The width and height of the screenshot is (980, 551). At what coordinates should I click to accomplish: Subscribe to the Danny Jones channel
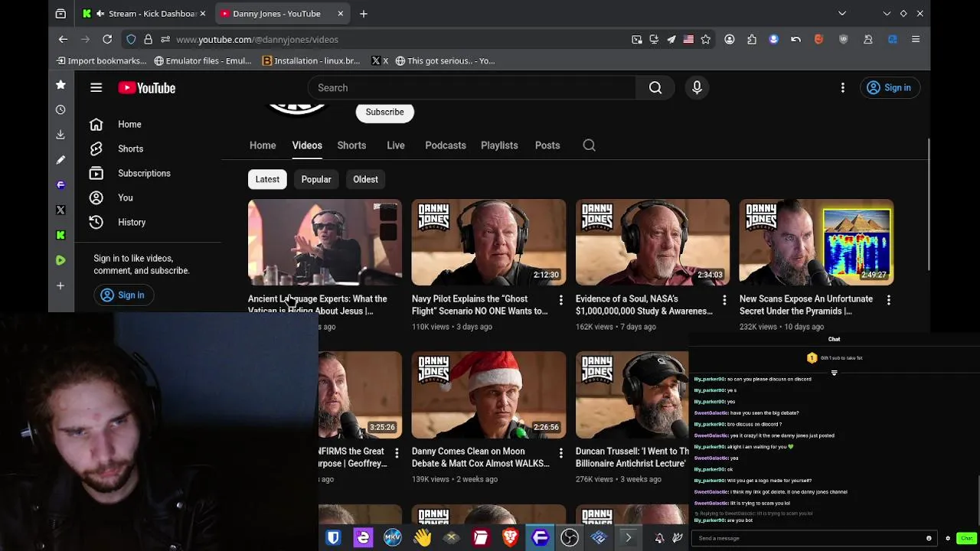click(384, 112)
